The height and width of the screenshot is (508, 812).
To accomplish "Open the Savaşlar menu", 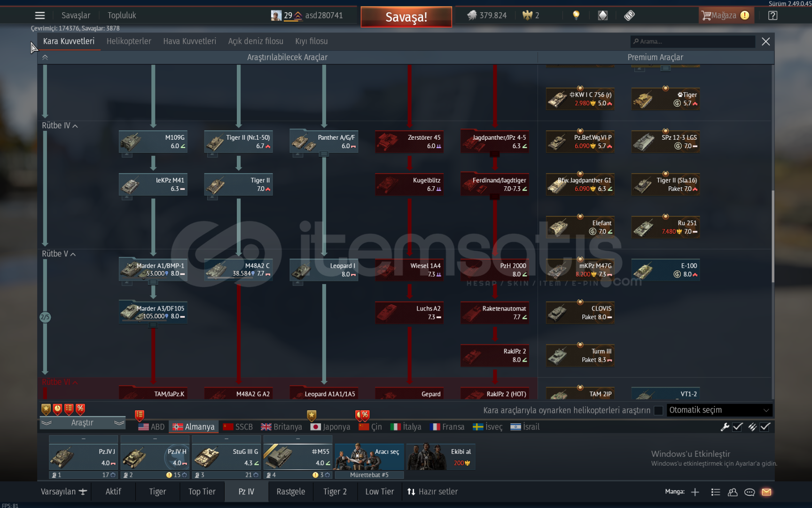I will pos(76,16).
